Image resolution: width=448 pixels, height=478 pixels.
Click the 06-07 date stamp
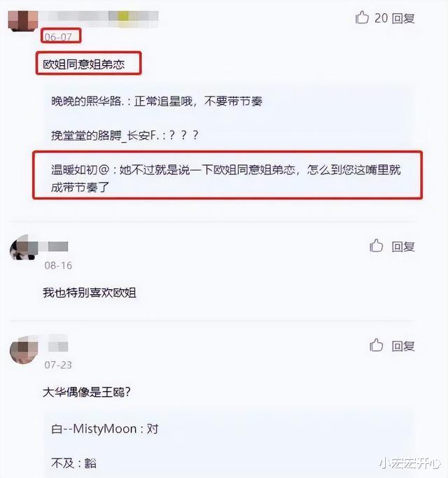coord(58,37)
